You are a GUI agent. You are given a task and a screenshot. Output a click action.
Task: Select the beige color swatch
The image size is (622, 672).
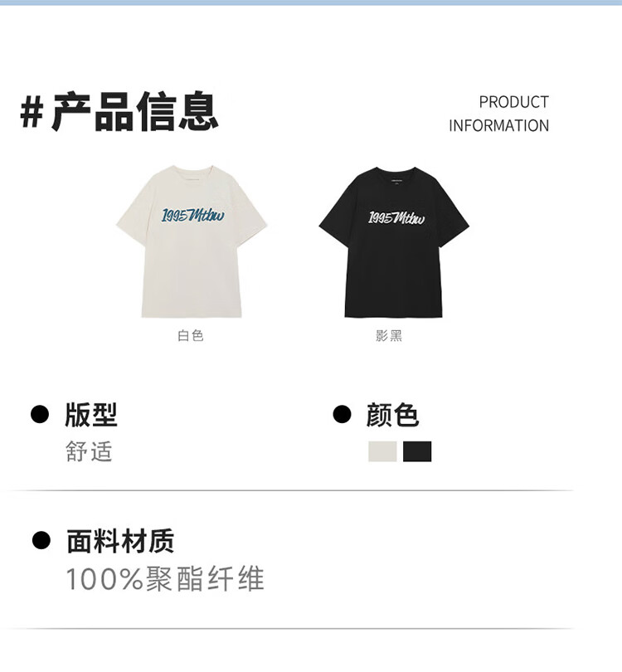click(382, 451)
